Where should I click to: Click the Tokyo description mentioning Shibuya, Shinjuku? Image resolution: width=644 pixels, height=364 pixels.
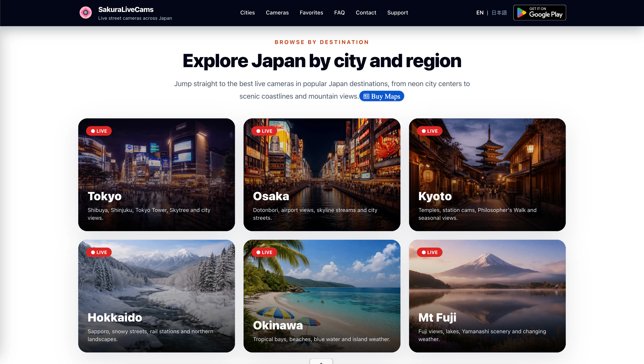(x=149, y=214)
